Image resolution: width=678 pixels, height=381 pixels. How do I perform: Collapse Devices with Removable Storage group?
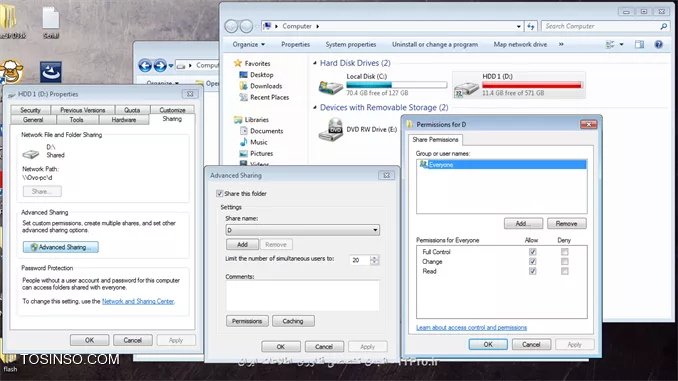tap(315, 107)
